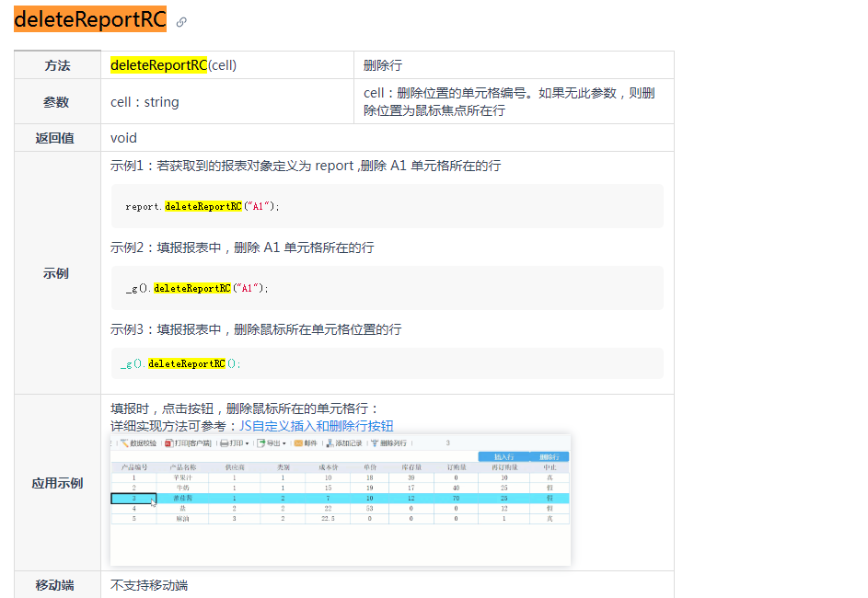Click the code block _g().deleteReportRC();

[x=387, y=363]
